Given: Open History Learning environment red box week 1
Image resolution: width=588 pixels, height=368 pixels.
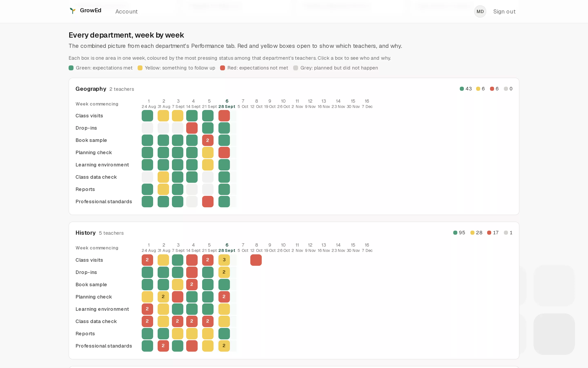Looking at the screenshot, I should (147, 309).
